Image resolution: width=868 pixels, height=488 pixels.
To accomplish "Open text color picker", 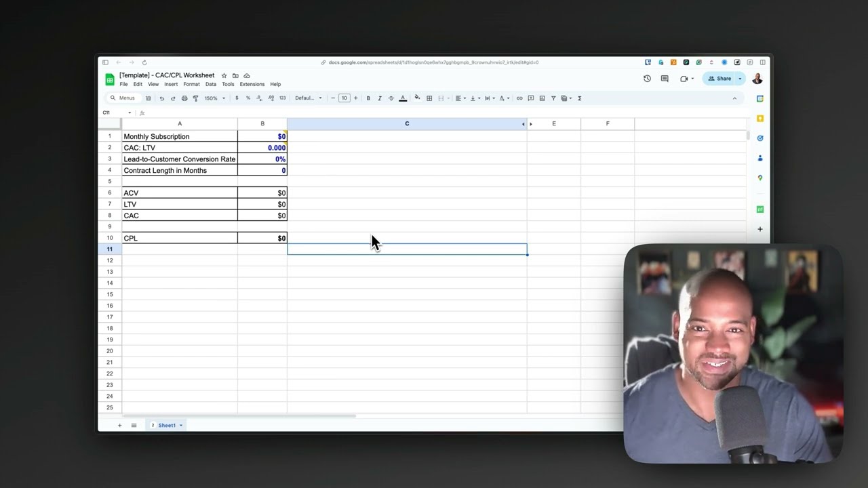I will coord(403,98).
